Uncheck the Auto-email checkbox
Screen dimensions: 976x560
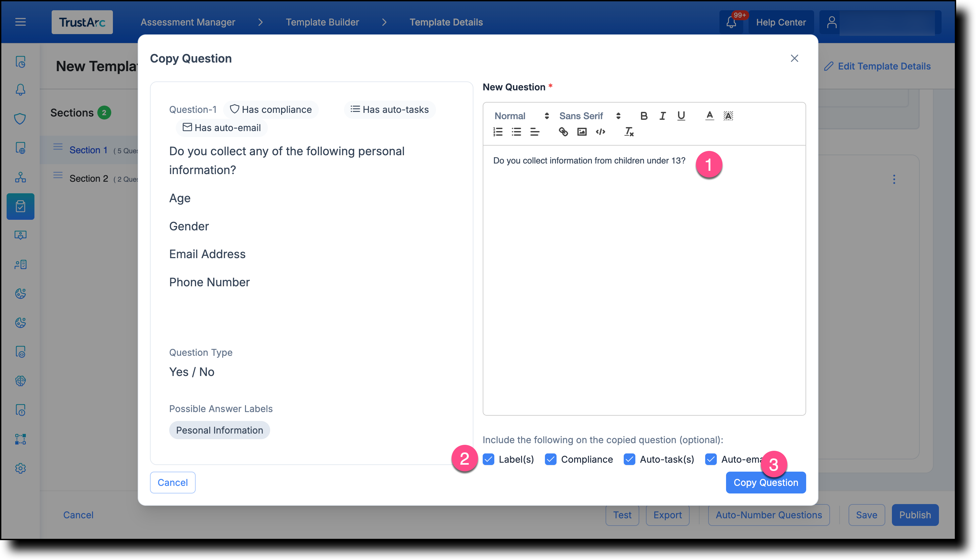pyautogui.click(x=710, y=459)
